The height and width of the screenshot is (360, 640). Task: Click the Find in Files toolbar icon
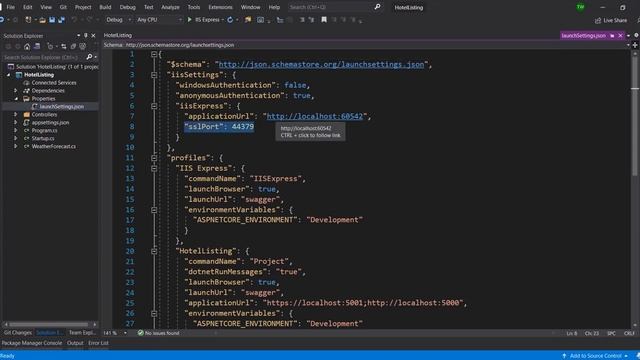(x=248, y=20)
